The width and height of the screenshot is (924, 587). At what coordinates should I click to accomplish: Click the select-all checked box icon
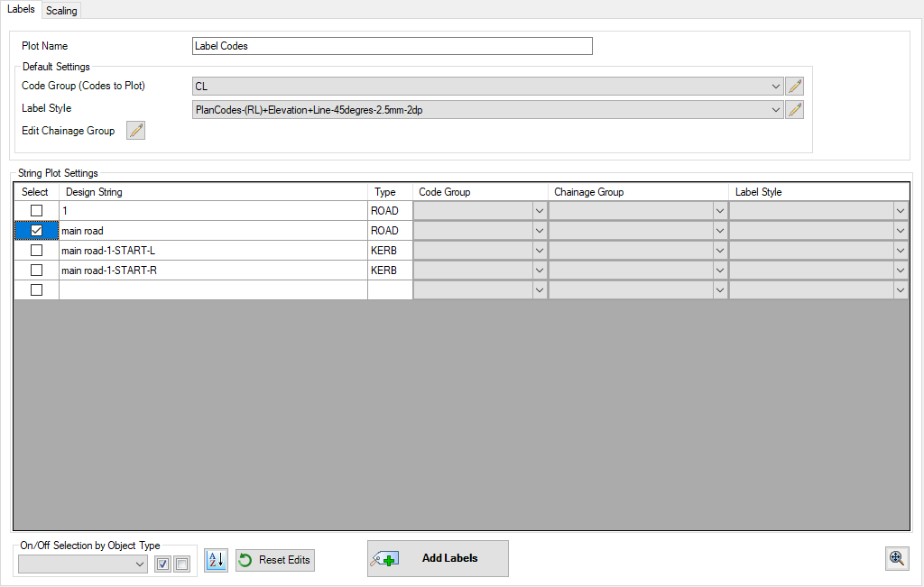[163, 564]
